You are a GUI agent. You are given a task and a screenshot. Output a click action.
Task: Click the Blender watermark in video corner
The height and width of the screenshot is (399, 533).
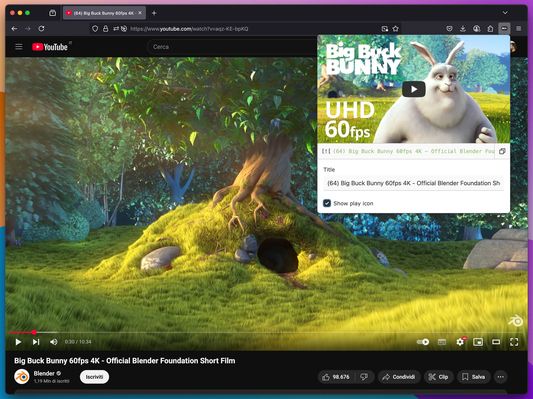pos(515,320)
